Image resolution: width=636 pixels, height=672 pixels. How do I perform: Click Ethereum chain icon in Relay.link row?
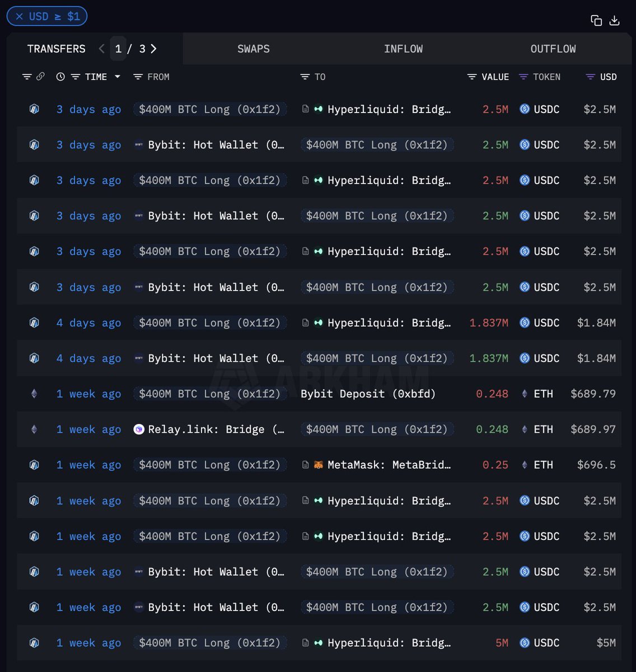[x=34, y=430]
